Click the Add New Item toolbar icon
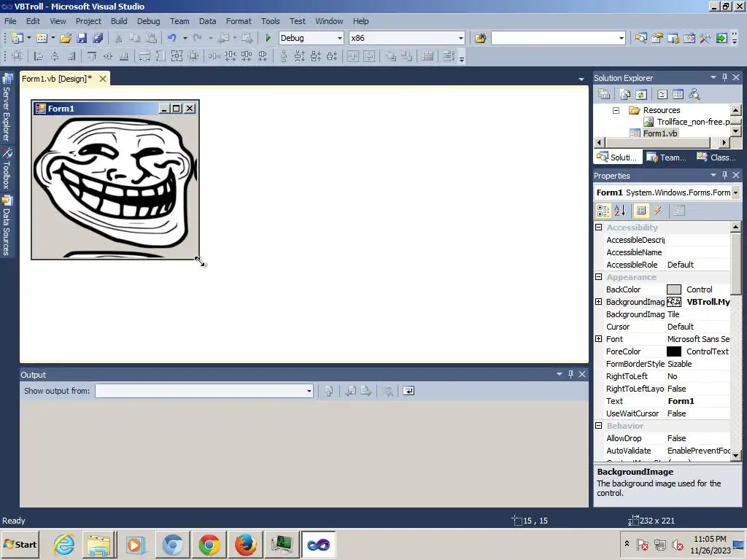The image size is (747, 560). [42, 38]
